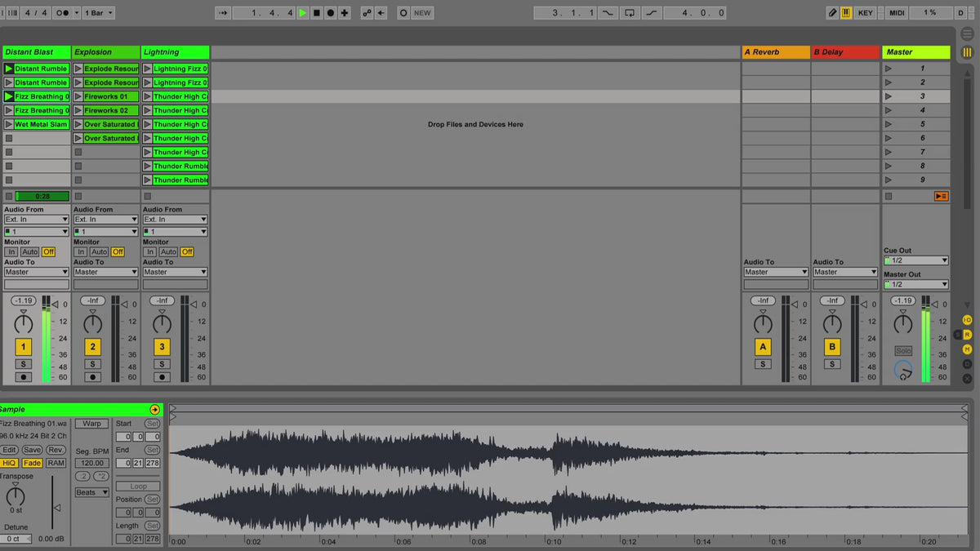Toggle the Warp switch for the sample
980x551 pixels.
click(x=91, y=424)
